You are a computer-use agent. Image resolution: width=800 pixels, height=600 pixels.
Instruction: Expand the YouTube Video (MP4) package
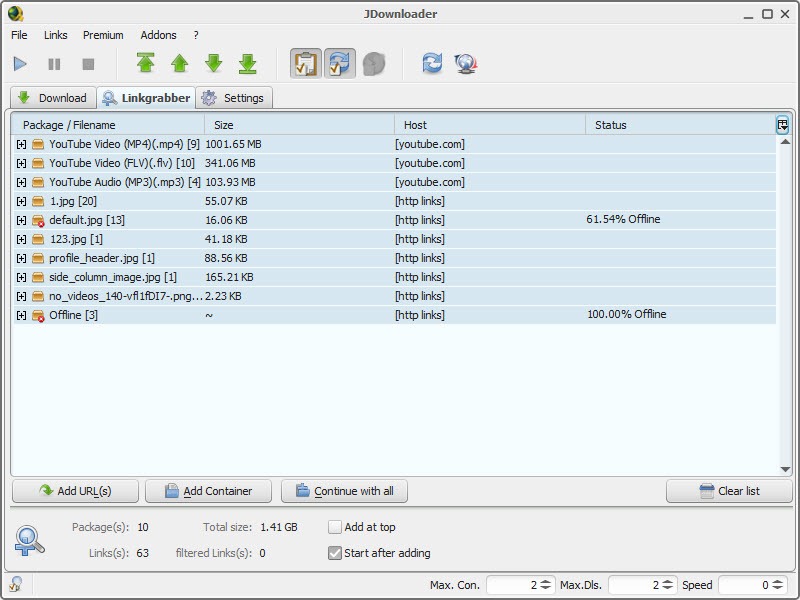point(21,144)
